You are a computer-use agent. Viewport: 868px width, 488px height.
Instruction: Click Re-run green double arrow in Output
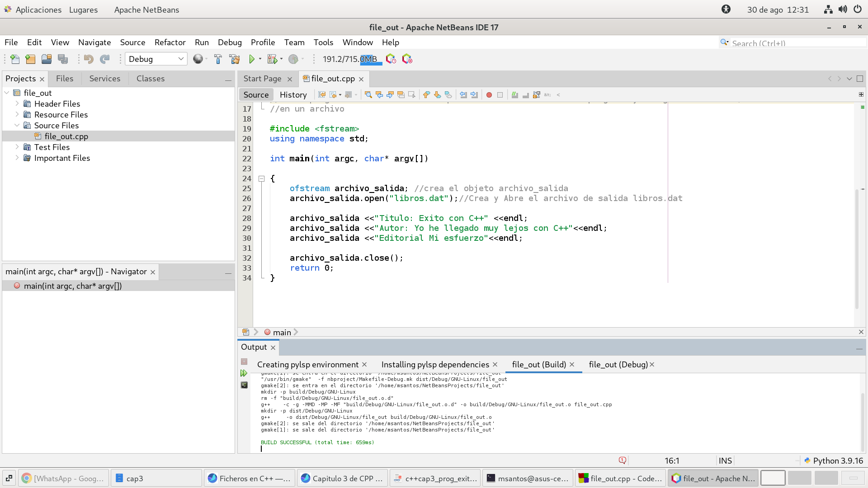[244, 373]
